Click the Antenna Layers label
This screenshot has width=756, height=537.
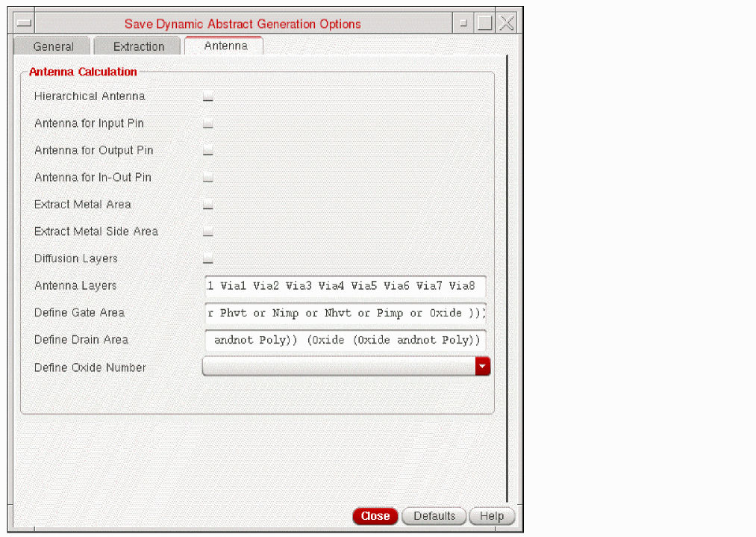tap(75, 285)
